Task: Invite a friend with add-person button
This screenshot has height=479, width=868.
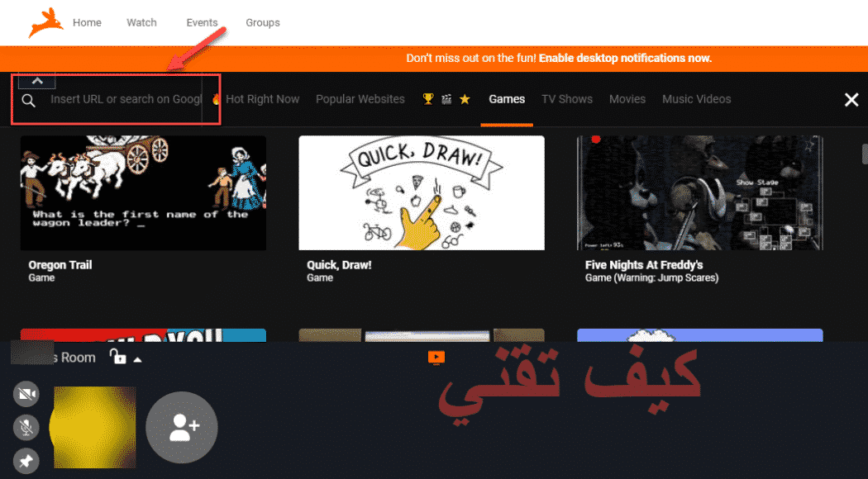Action: 182,428
